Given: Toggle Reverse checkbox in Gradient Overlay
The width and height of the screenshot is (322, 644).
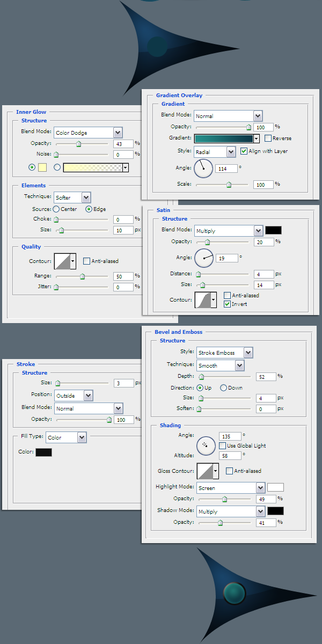Looking at the screenshot, I should pyautogui.click(x=268, y=138).
